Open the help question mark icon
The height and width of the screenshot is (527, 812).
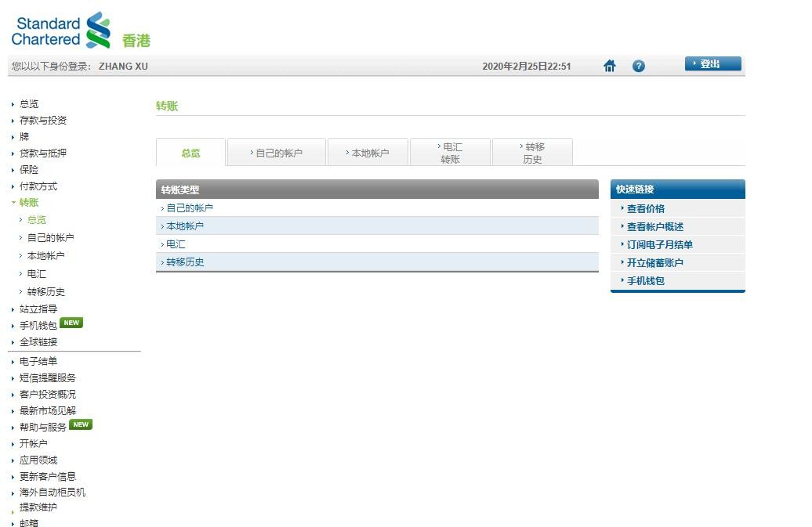639,66
